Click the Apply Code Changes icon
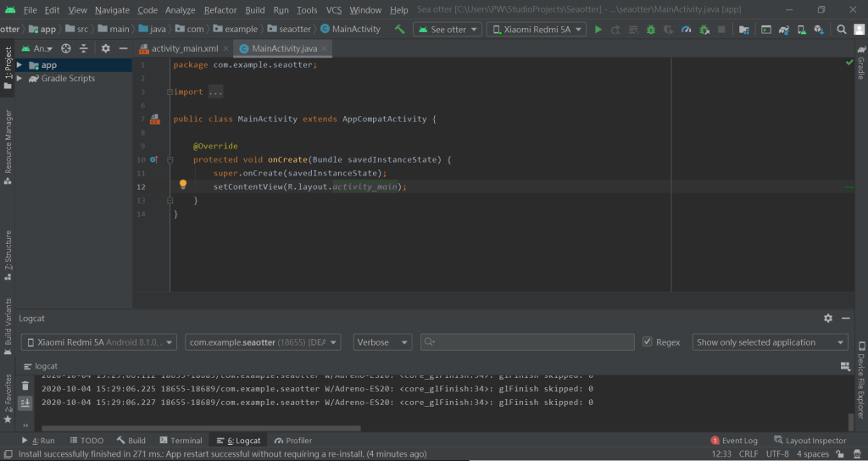The width and height of the screenshot is (868, 461). [x=633, y=30]
